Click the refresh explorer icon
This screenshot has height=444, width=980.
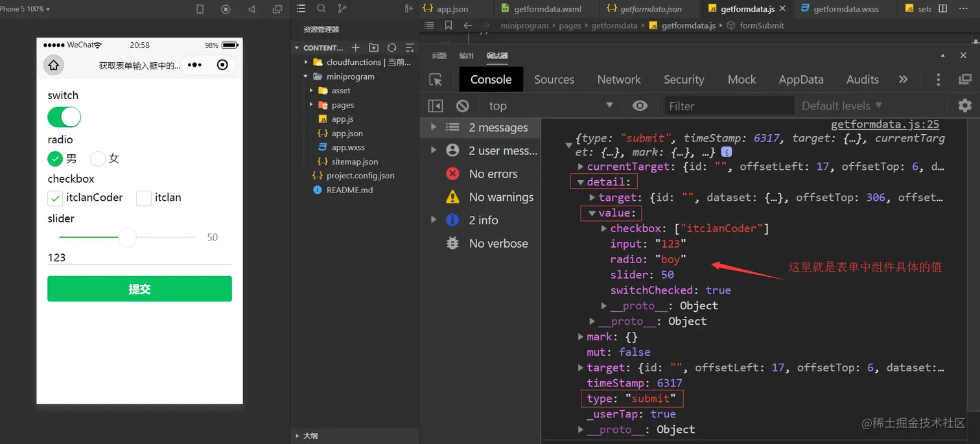click(x=391, y=48)
